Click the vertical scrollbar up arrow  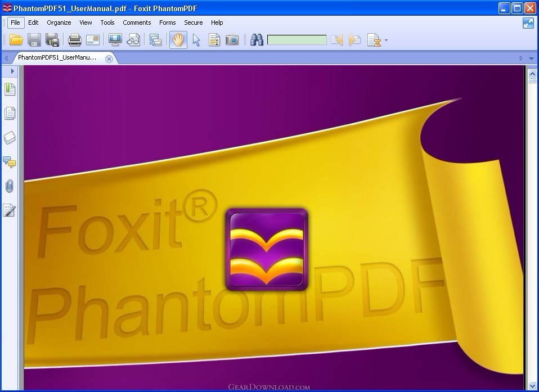tap(532, 74)
